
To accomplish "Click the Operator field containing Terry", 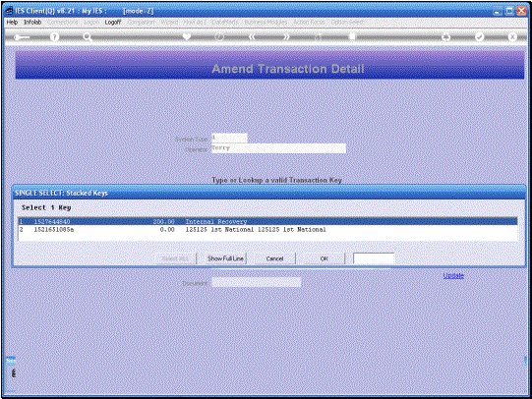I will click(x=279, y=148).
